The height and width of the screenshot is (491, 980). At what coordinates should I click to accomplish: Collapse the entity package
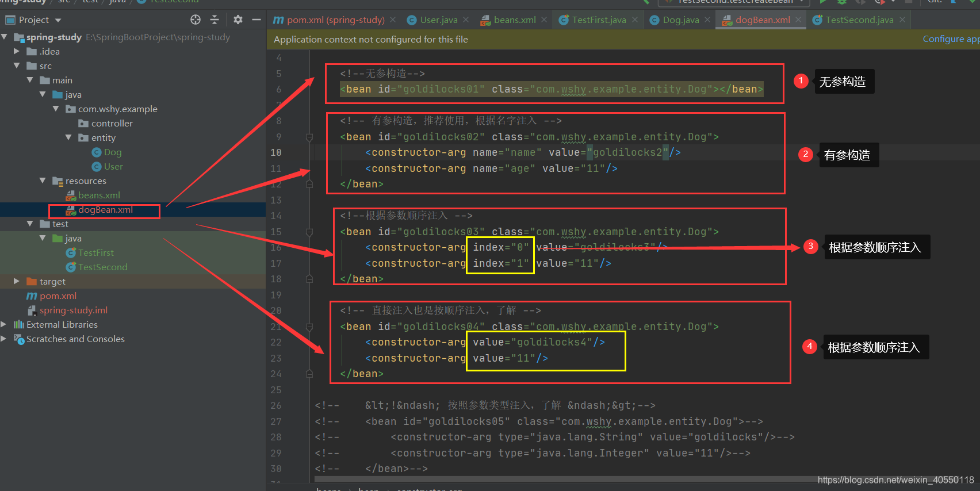click(x=68, y=137)
